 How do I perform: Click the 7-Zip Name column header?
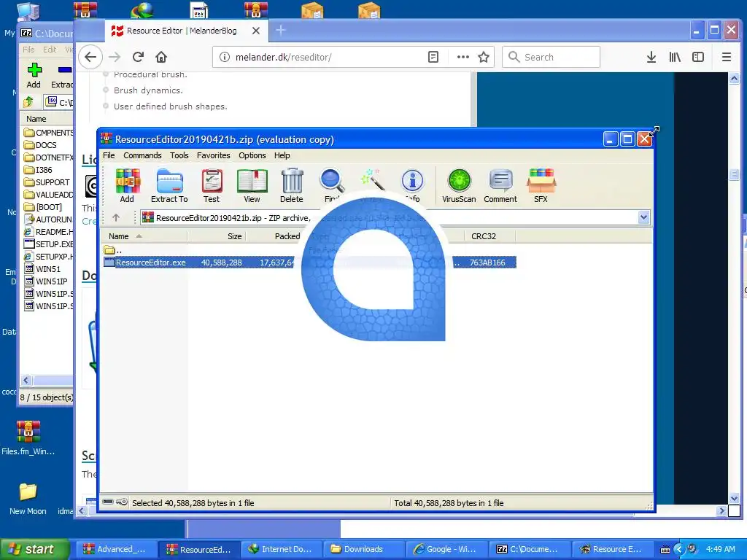pyautogui.click(x=46, y=119)
